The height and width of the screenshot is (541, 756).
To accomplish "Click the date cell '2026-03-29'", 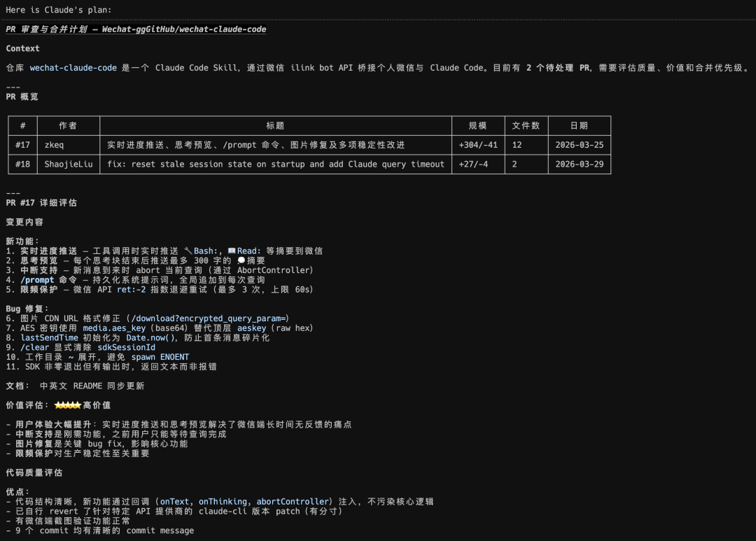I will coord(579,164).
